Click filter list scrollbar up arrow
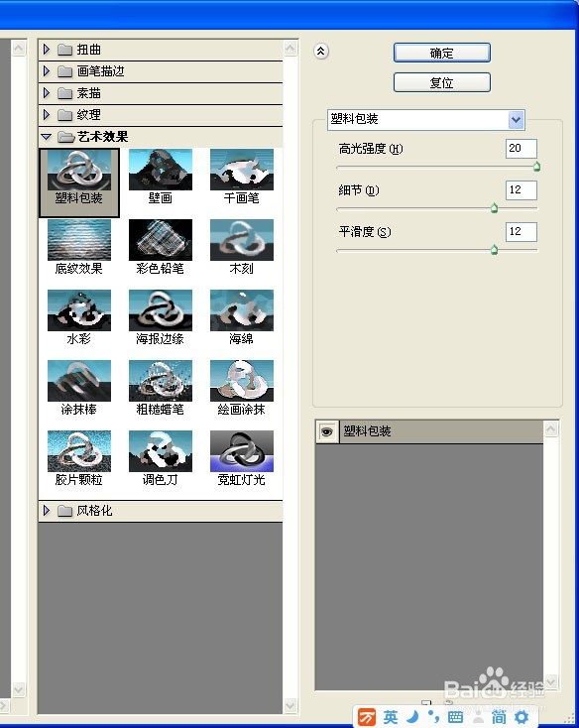 290,48
